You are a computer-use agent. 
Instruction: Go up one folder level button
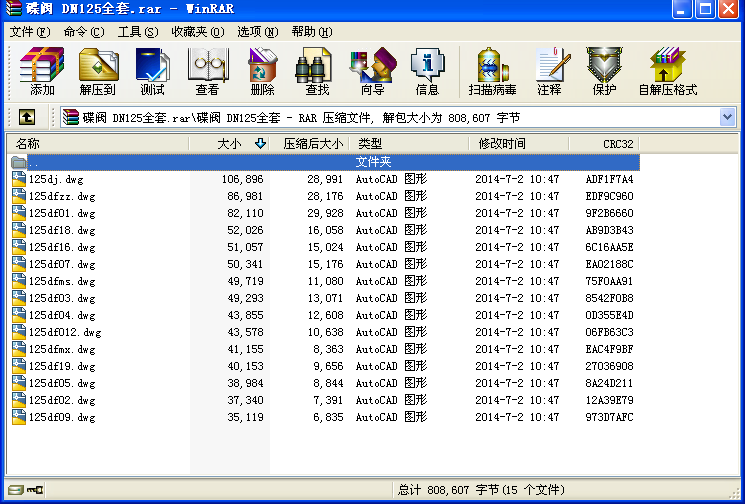(x=27, y=117)
